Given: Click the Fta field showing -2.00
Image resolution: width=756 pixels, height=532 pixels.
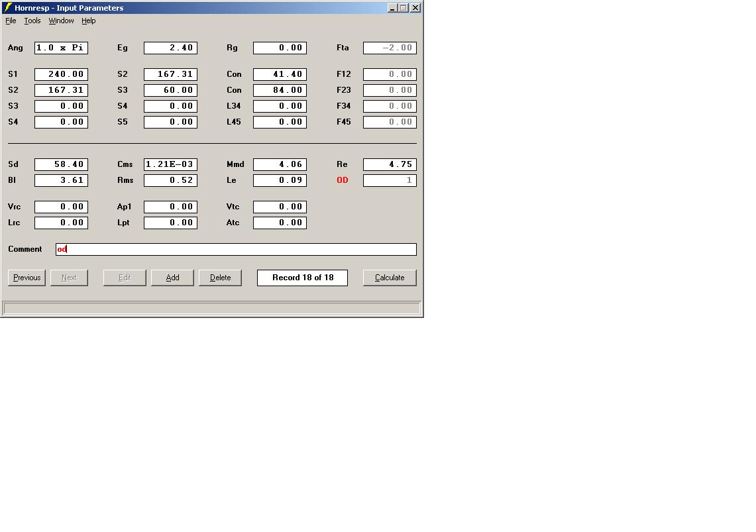Looking at the screenshot, I should click(x=390, y=48).
